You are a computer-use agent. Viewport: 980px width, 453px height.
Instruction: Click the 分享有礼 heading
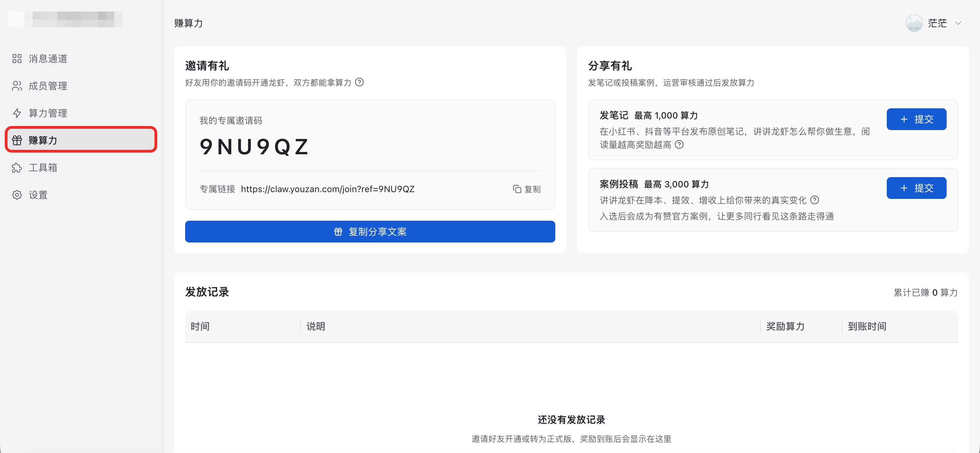coord(610,66)
